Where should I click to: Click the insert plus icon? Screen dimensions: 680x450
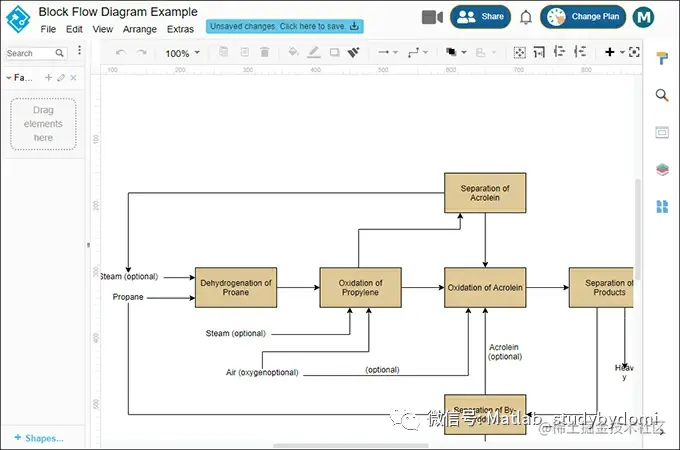pos(610,52)
